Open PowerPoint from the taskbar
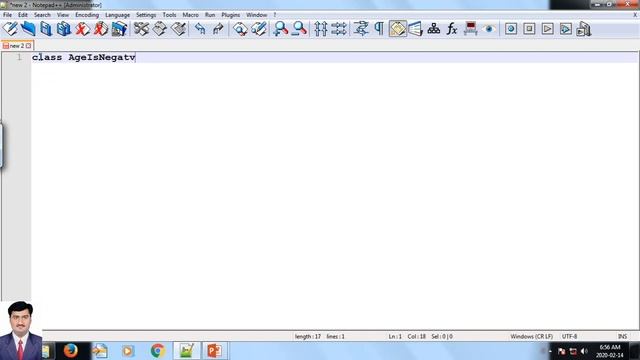 [215, 351]
